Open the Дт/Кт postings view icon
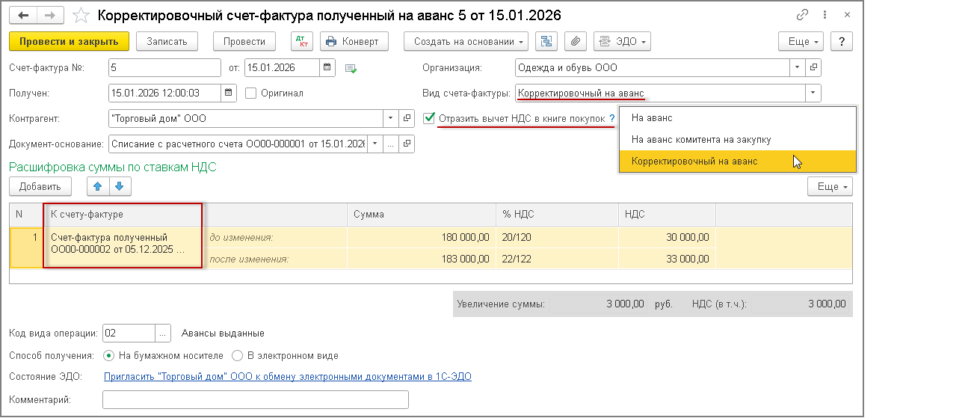 (302, 41)
